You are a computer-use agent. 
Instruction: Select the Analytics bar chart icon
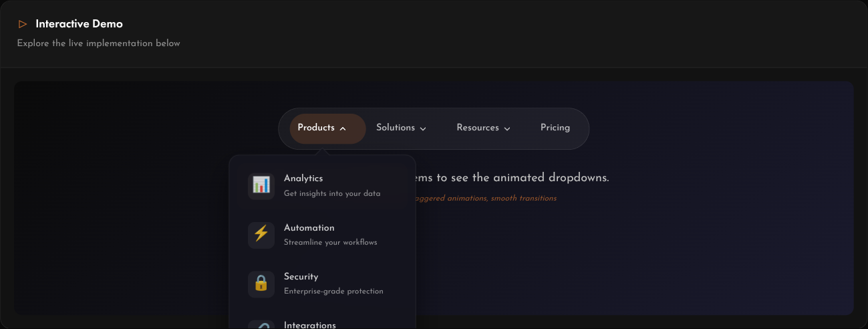point(261,185)
